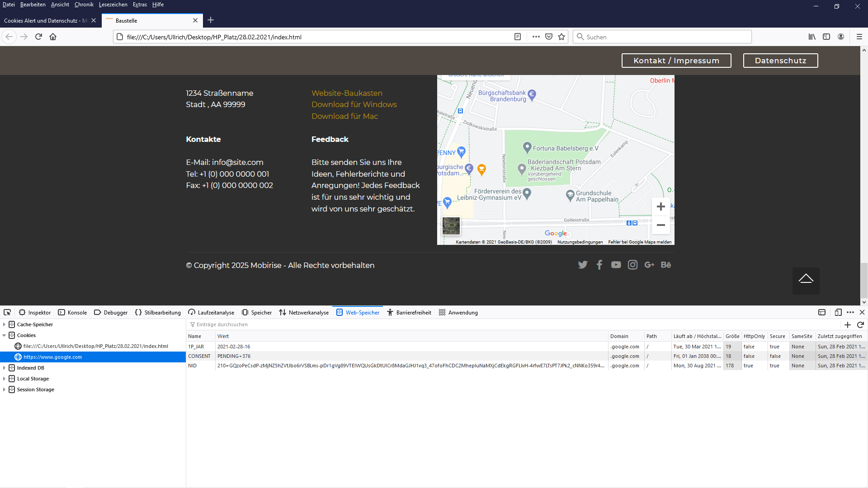Expand the Local Storage tree node
The image size is (868, 488).
[x=4, y=379]
